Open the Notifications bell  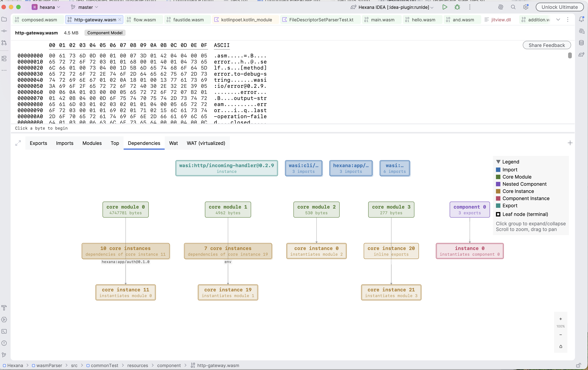click(x=581, y=19)
